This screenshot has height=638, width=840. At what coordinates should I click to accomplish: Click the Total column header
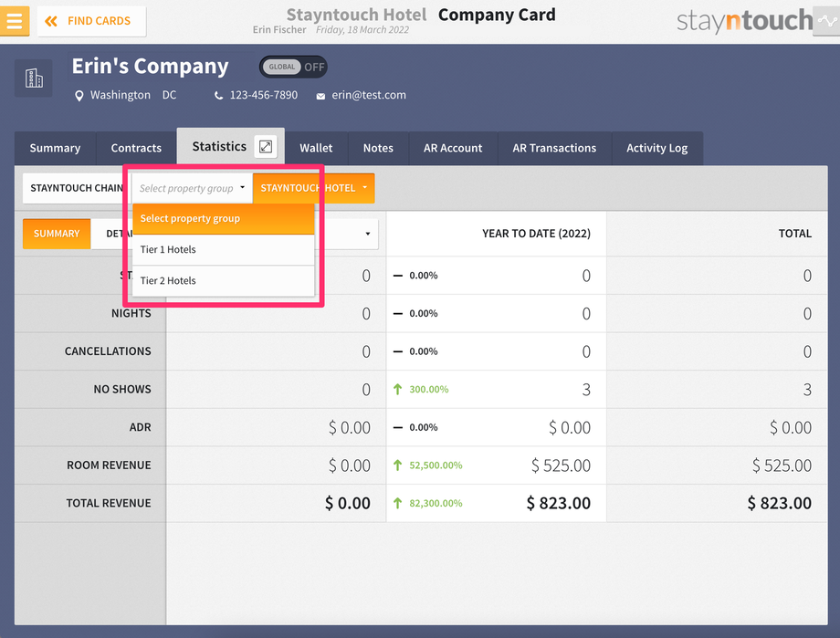[x=795, y=234]
